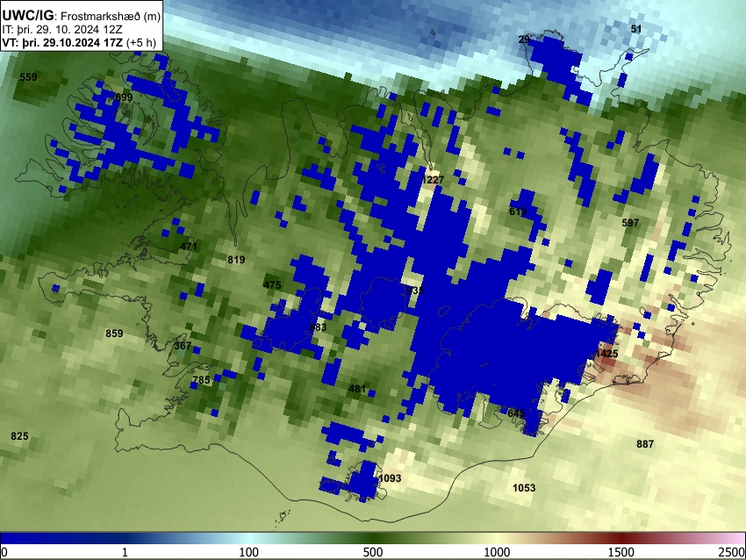Click the map value 1093
Viewport: 746px width, 560px height.
point(391,478)
